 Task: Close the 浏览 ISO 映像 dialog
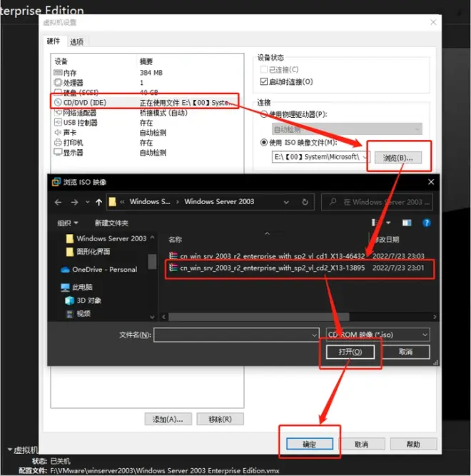431,182
